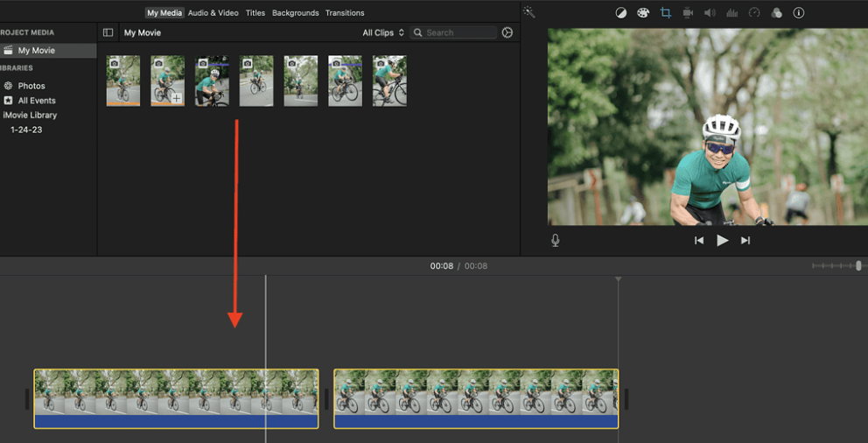Open clip filter and audio effects
Screen dimensions: 868x443
click(x=776, y=13)
